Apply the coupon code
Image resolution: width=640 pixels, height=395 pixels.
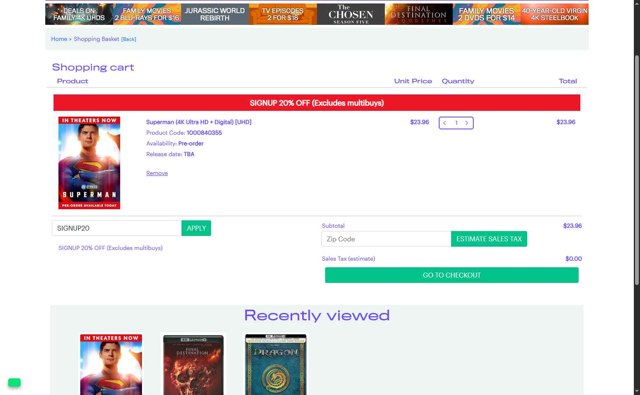coord(196,228)
